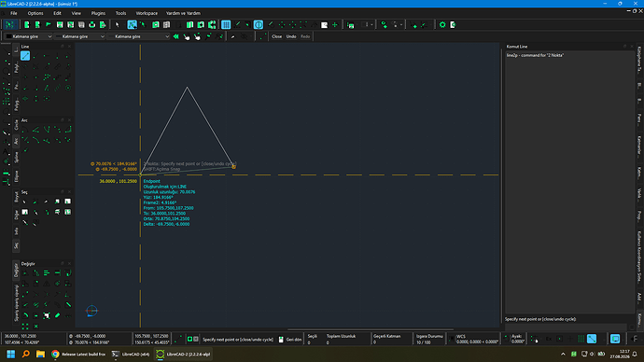Open the Tools menu
Screen dimensions: 644x362
click(x=120, y=13)
